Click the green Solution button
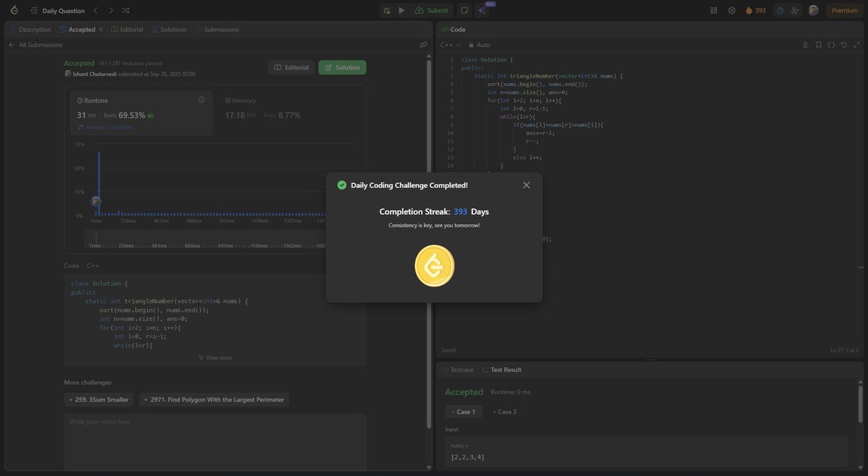Viewport: 868px width, 476px height. pyautogui.click(x=342, y=67)
